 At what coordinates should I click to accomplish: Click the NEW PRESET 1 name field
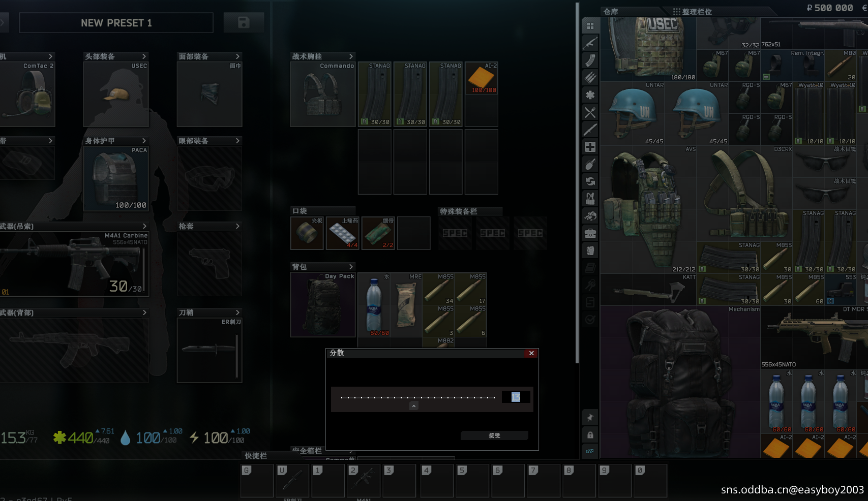coord(116,23)
